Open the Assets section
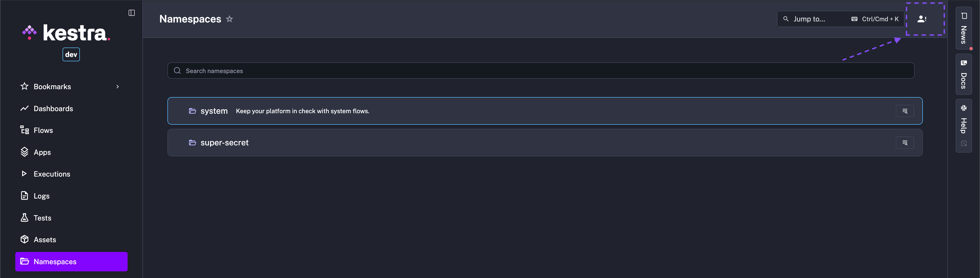The width and height of the screenshot is (980, 278). click(x=45, y=239)
